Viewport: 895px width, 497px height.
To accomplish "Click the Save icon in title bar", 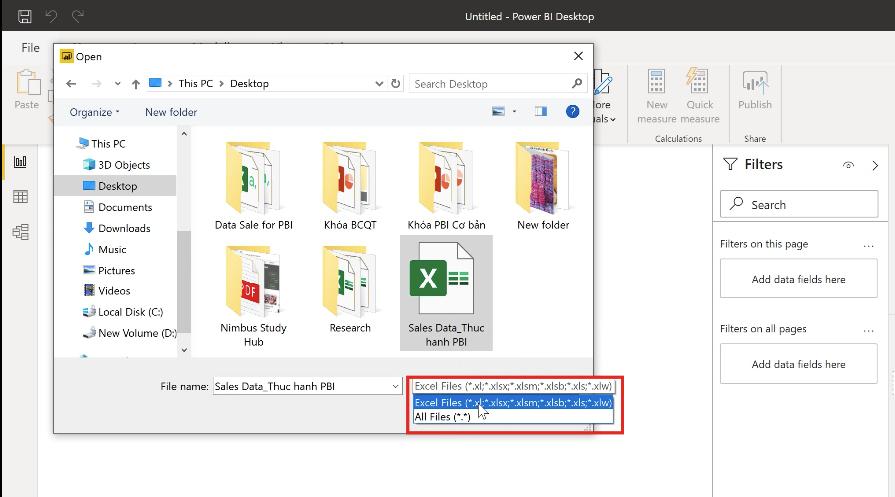I will (x=25, y=16).
